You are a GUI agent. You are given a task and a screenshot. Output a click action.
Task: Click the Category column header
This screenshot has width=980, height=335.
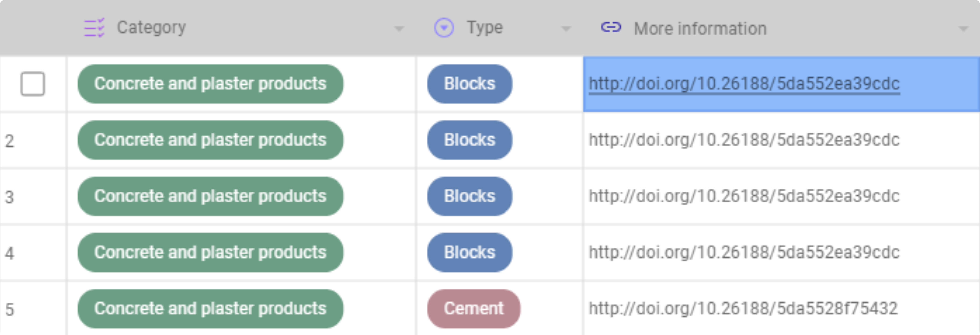pos(151,27)
